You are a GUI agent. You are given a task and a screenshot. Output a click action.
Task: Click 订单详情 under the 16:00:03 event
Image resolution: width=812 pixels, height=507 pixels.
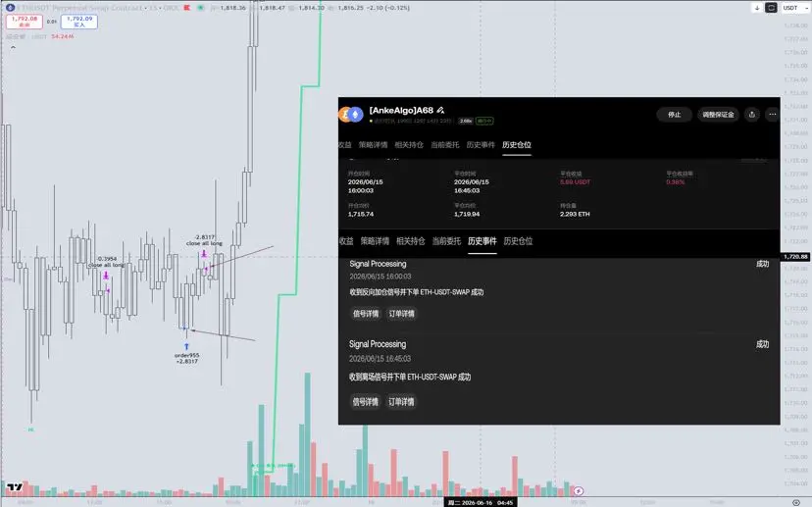coord(401,313)
